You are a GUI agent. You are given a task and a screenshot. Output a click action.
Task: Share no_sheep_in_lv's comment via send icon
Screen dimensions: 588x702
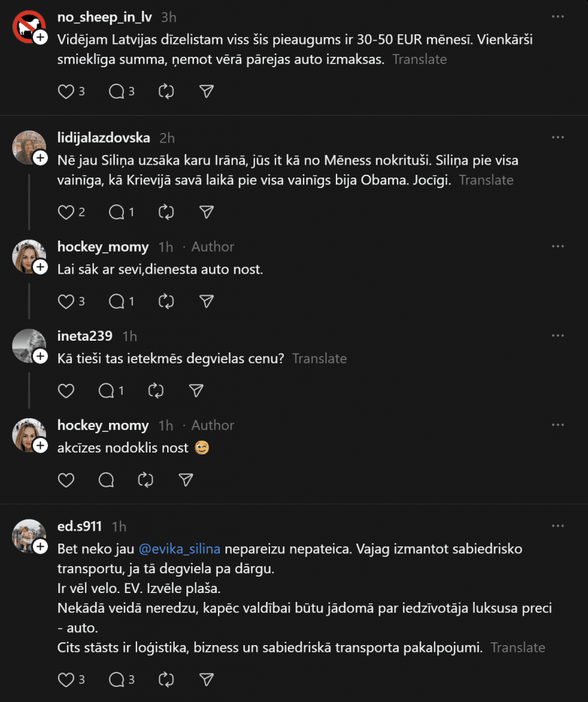click(206, 91)
